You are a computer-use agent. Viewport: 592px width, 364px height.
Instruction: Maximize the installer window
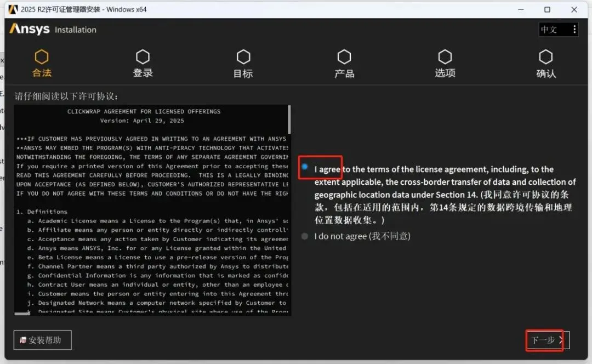(547, 9)
